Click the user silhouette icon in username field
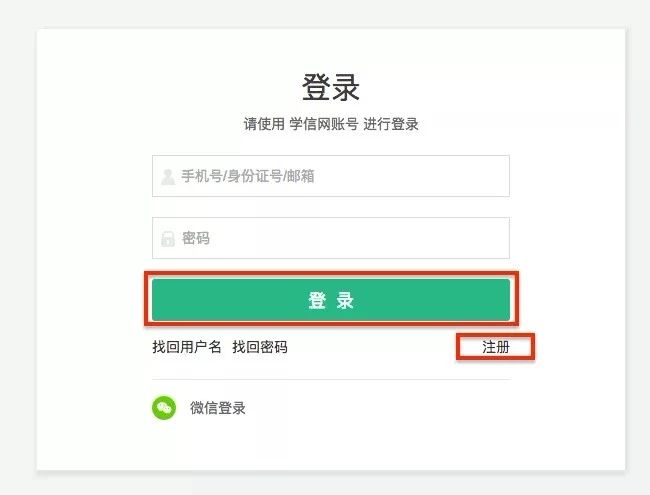650x495 pixels. [x=168, y=177]
